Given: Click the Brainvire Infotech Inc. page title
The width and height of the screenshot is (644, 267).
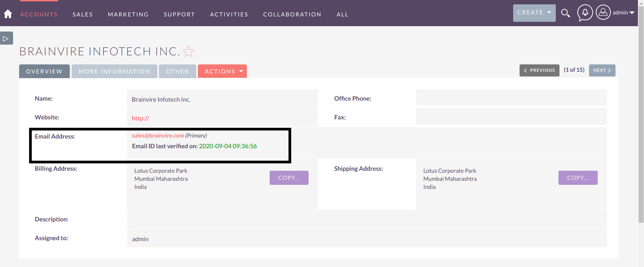Looking at the screenshot, I should pos(100,51).
